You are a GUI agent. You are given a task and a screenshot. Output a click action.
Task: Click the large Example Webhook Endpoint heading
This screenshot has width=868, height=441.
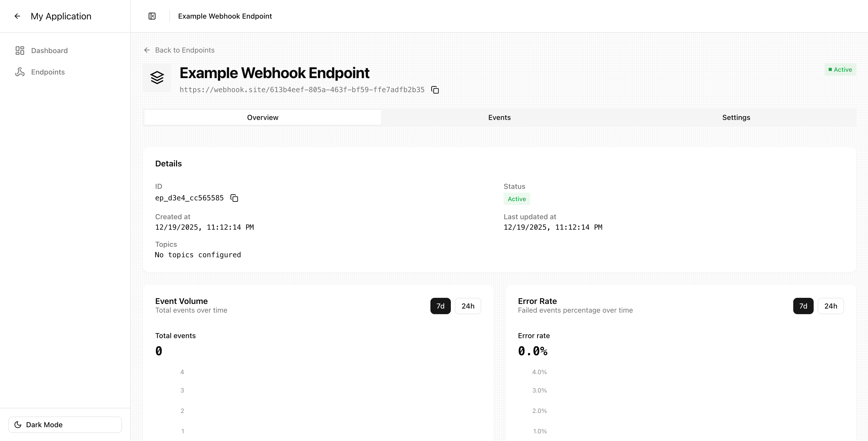pyautogui.click(x=274, y=73)
